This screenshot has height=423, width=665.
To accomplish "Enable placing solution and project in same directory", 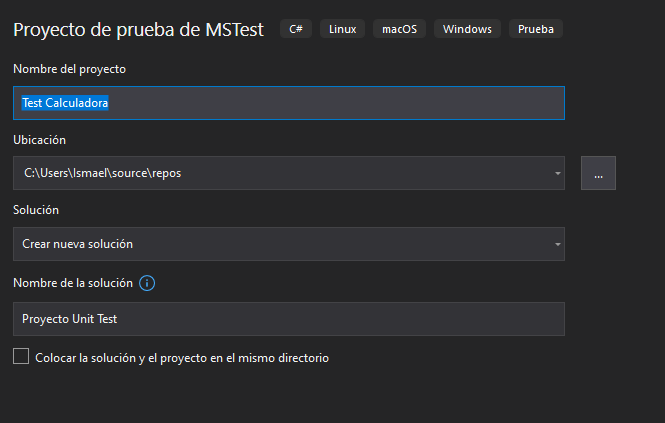I will [21, 356].
